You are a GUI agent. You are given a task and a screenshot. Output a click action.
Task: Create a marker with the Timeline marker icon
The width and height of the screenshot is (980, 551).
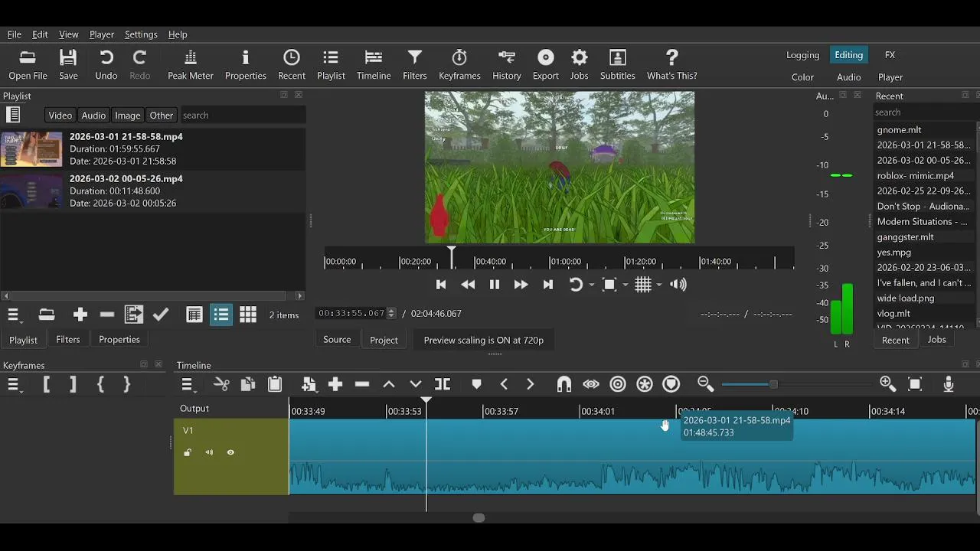tap(476, 384)
